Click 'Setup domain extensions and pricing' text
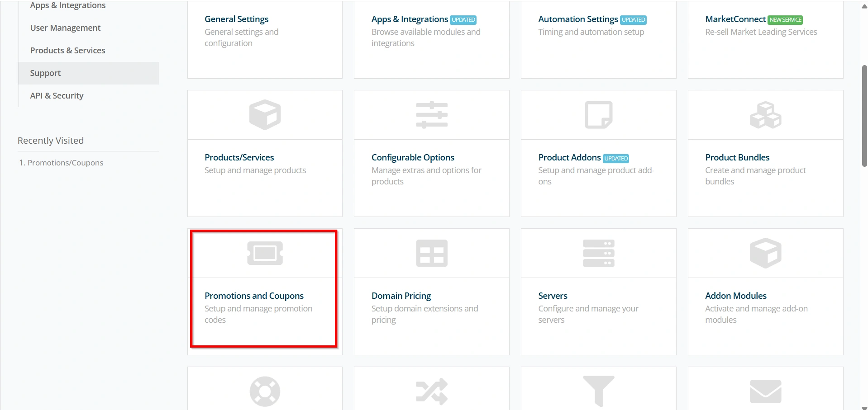Screen dimensions: 868x410 point(424,314)
